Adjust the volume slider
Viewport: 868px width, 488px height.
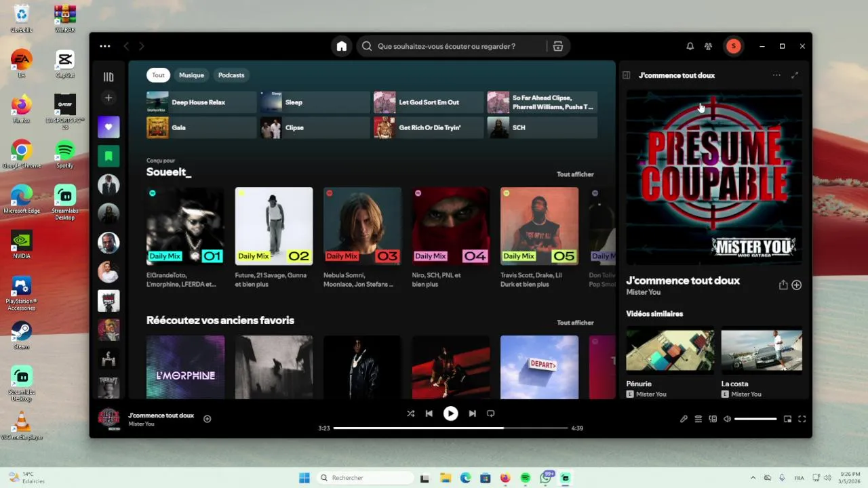(x=755, y=419)
